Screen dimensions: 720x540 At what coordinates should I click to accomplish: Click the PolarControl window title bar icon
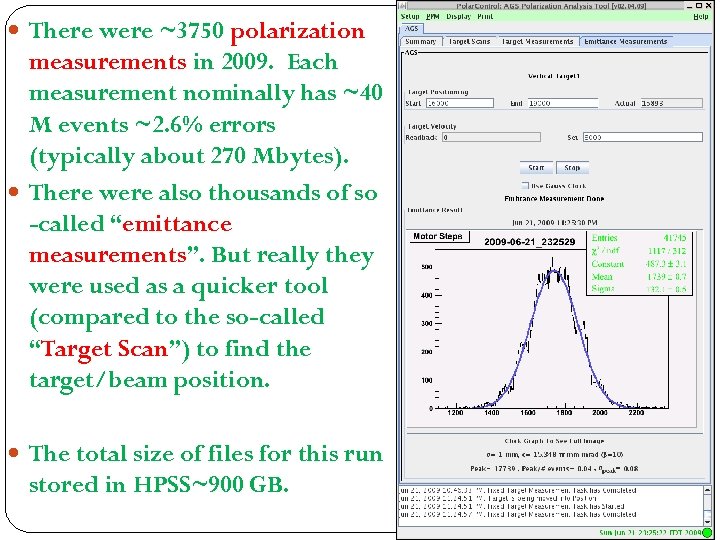point(402,6)
